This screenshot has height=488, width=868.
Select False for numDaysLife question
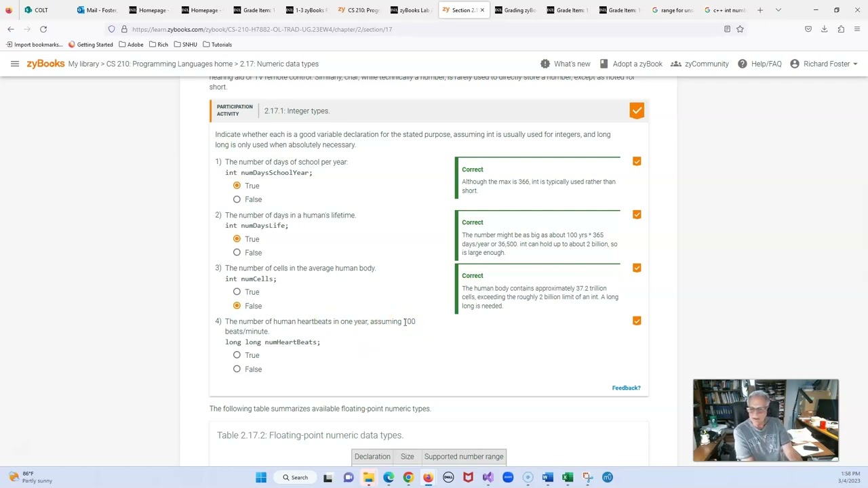[237, 252]
